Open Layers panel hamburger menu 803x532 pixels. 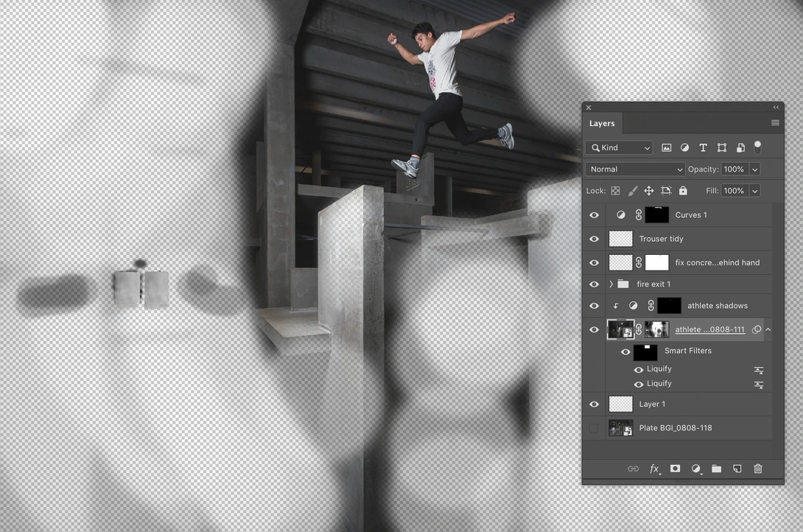click(x=775, y=123)
